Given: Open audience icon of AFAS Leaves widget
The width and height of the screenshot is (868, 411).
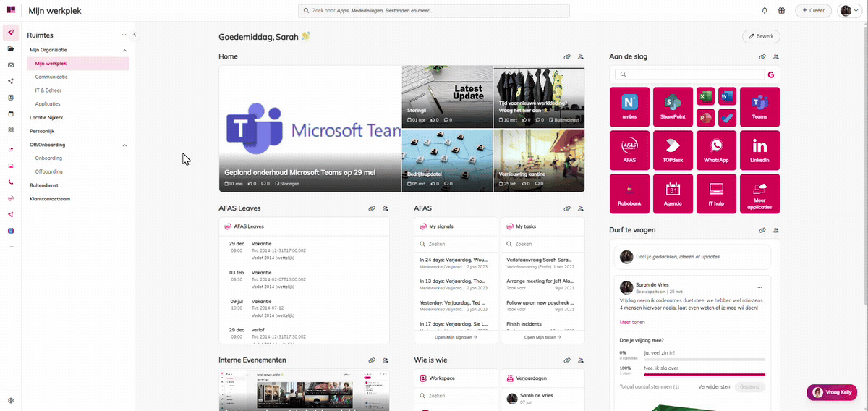Looking at the screenshot, I should click(x=386, y=208).
